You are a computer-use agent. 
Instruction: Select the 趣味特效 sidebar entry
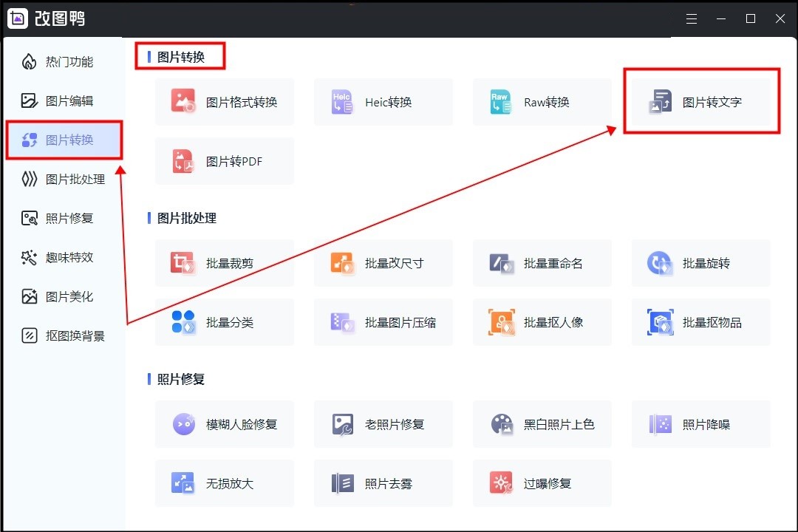[64, 257]
